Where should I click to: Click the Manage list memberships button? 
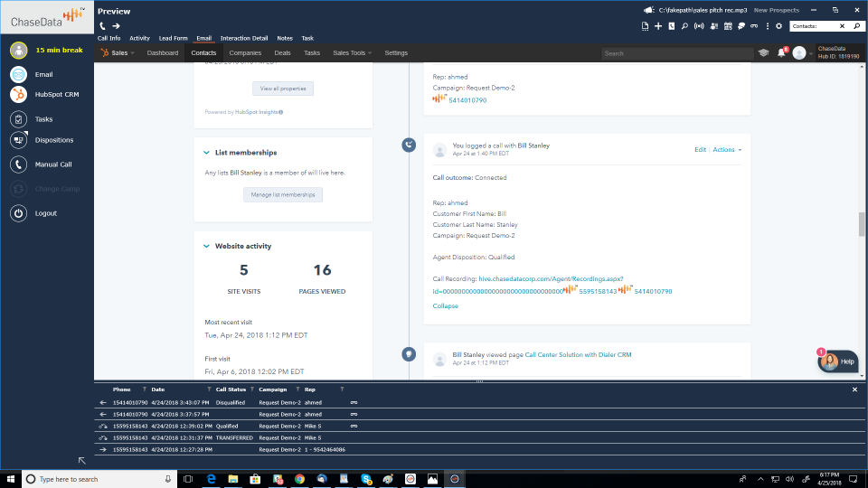click(283, 195)
